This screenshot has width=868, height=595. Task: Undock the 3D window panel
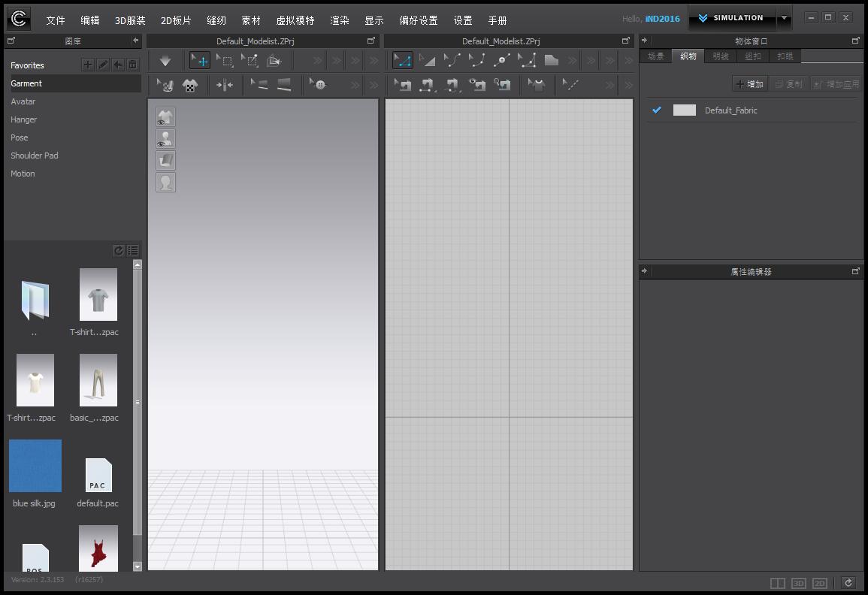[x=371, y=41]
